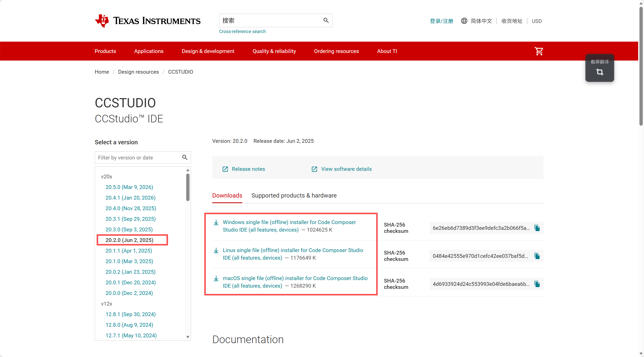Copy the macOS installer SHA-256 checksum

pos(537,284)
